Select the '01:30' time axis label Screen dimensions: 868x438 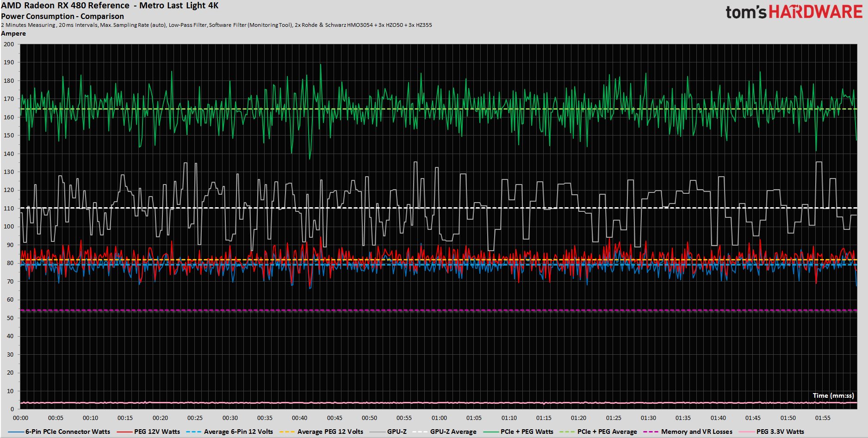tap(648, 418)
